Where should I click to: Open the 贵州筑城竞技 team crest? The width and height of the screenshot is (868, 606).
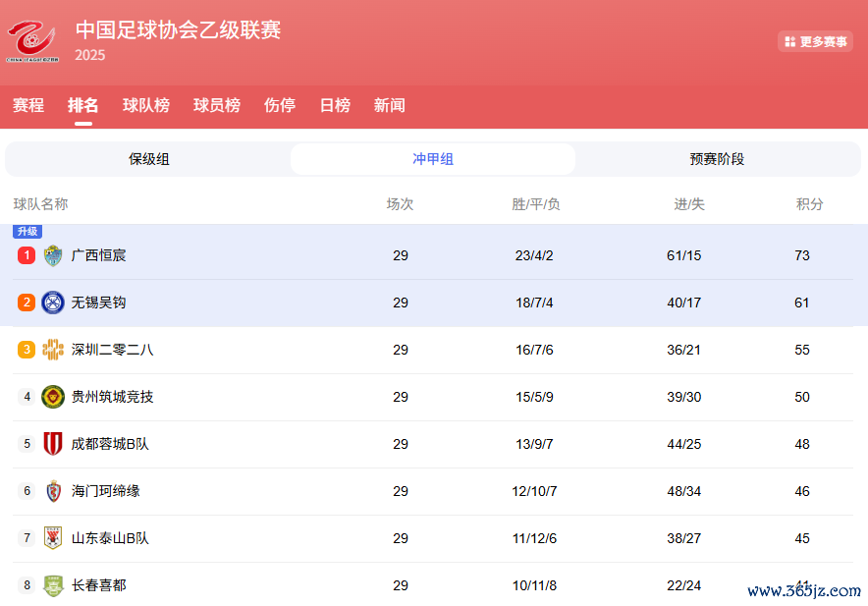click(x=53, y=397)
